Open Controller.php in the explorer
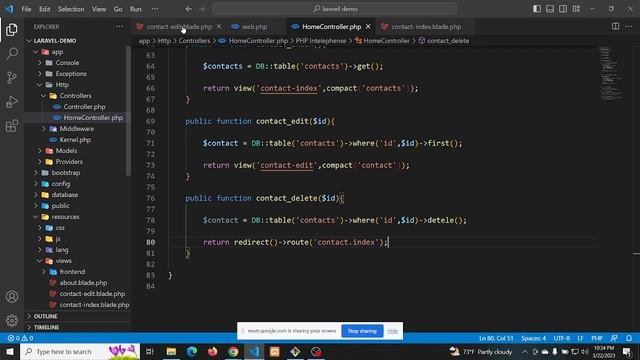Screen dimensions: 640x360 click(84, 107)
